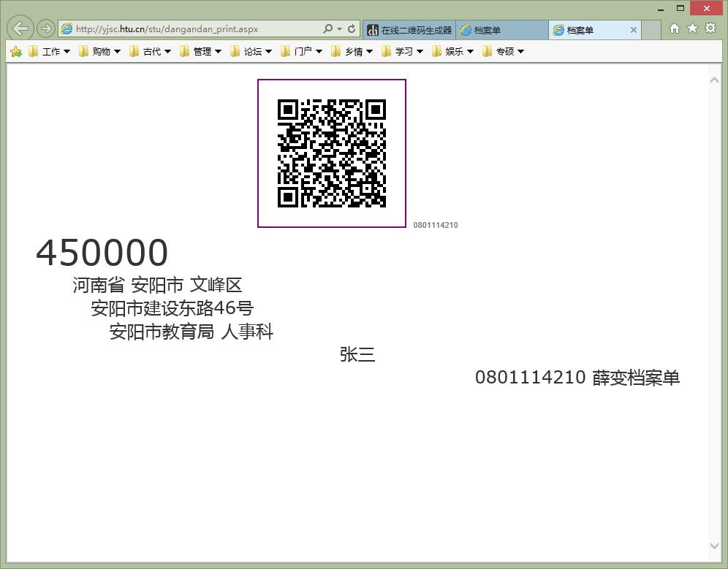Image resolution: width=728 pixels, height=569 pixels.
Task: Switch to the 在线二维码生成器 tab
Action: tap(409, 30)
